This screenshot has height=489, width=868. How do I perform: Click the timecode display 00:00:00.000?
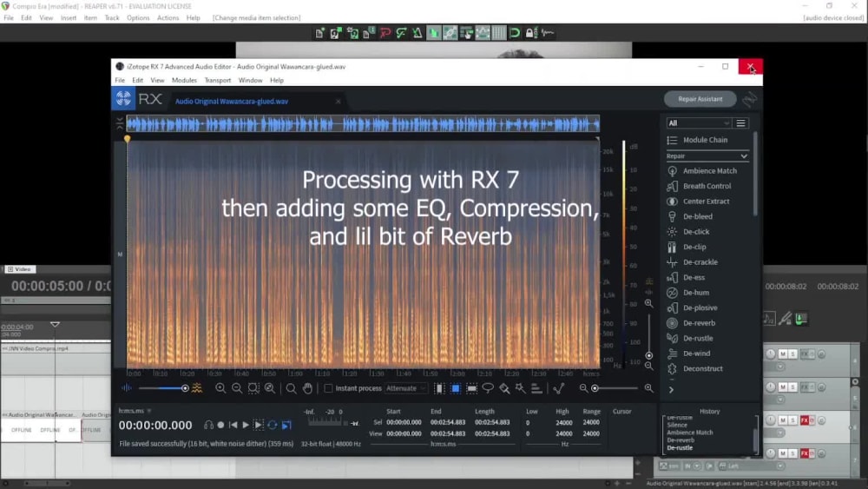155,426
